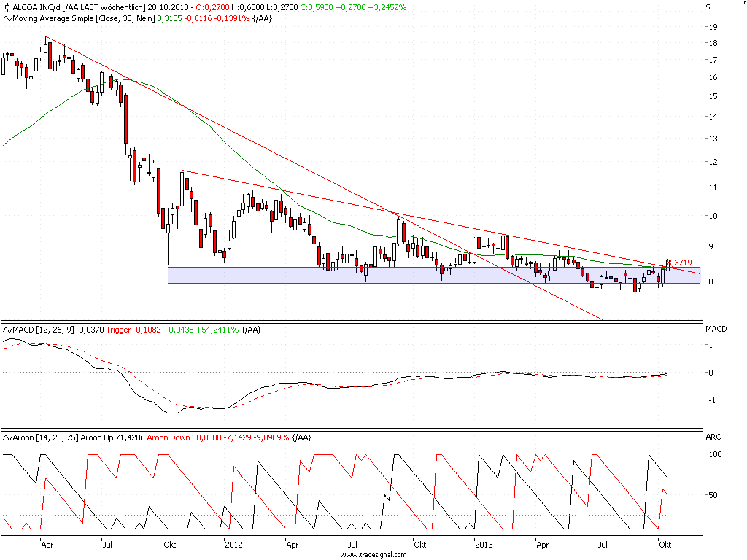Click the 2013 label on the time axis
This screenshot has height=560, width=747.
[x=484, y=544]
